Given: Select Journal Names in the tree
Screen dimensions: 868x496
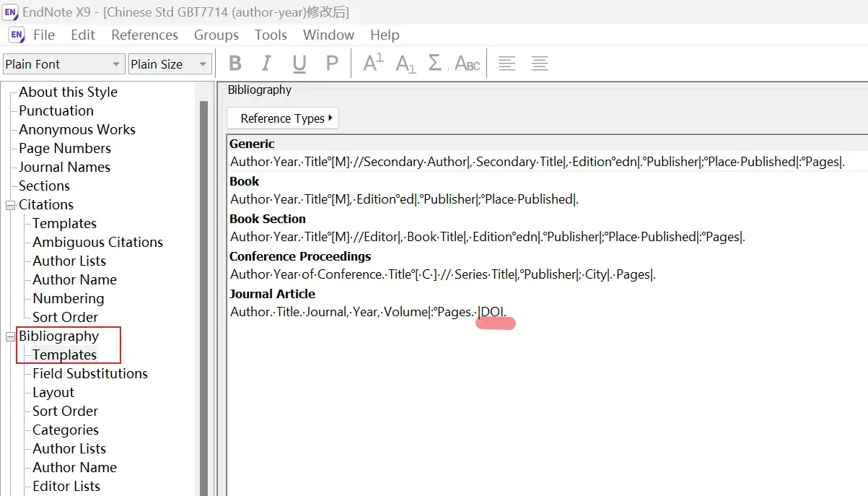Looking at the screenshot, I should [x=64, y=167].
